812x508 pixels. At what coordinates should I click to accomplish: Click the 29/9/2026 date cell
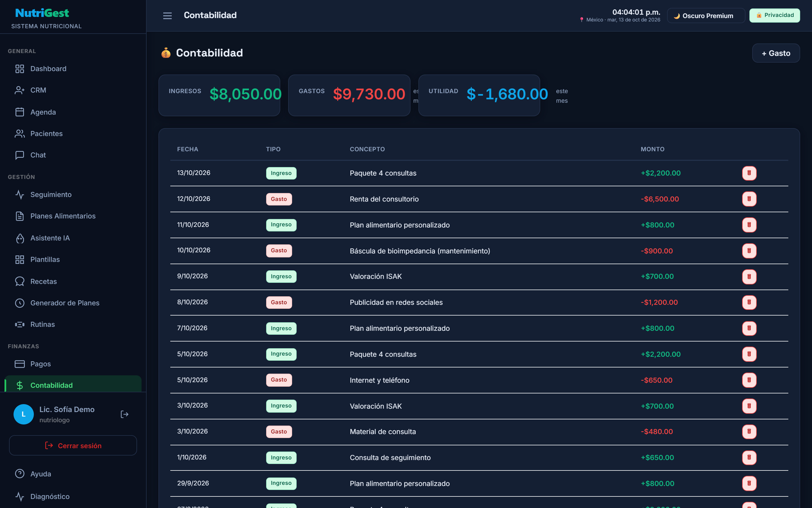pos(193,483)
